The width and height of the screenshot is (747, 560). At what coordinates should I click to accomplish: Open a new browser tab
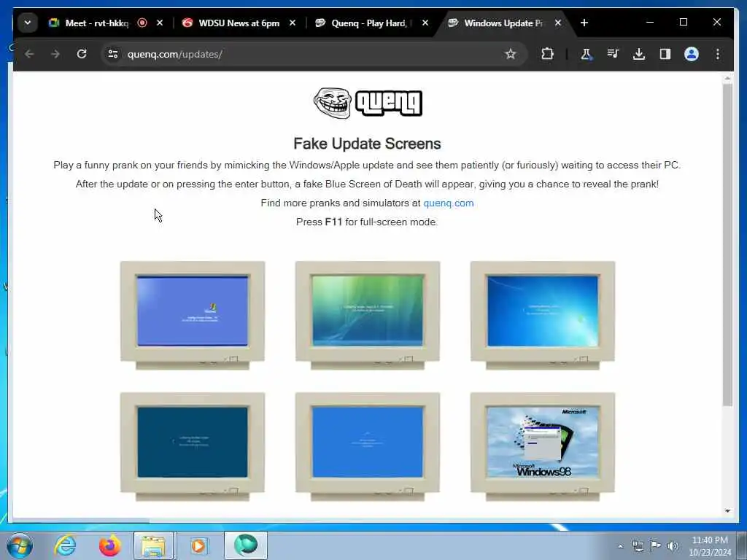[x=584, y=23]
